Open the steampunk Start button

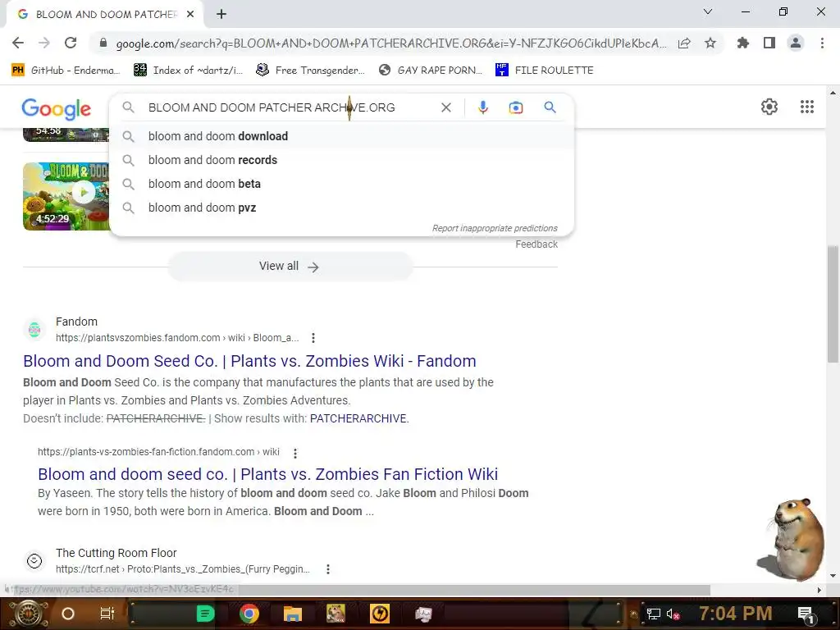coord(29,614)
